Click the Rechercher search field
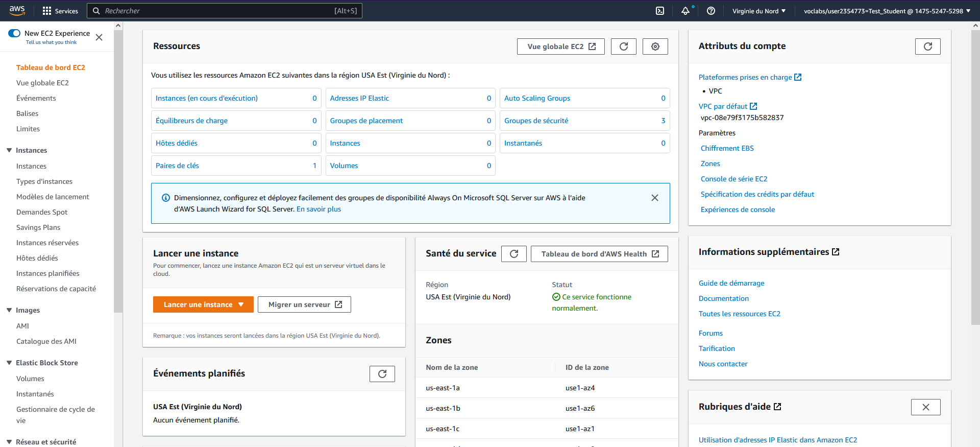 click(225, 11)
